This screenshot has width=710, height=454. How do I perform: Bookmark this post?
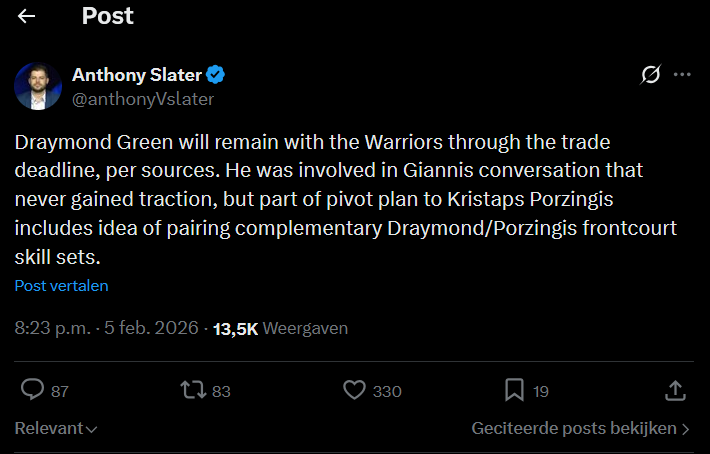coord(514,390)
